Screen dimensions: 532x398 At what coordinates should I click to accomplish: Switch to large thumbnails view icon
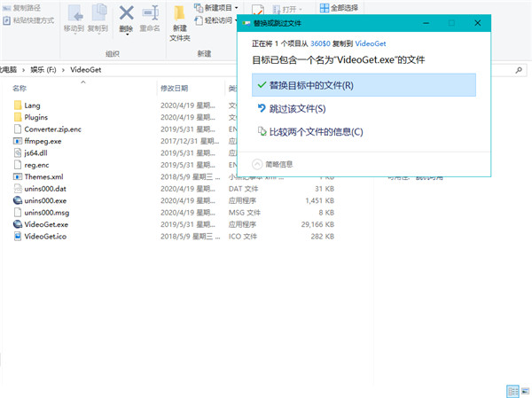pos(523,390)
